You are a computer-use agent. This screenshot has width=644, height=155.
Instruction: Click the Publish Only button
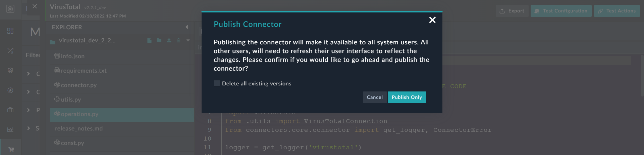pyautogui.click(x=407, y=98)
